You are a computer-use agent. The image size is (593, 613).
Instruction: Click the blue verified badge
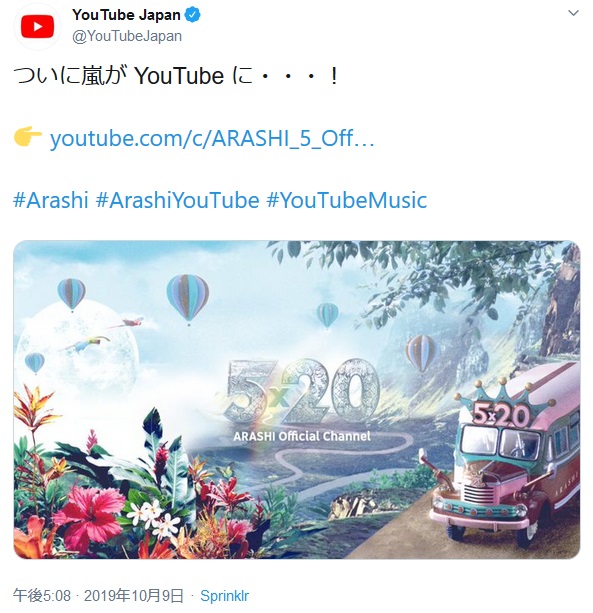(x=192, y=15)
